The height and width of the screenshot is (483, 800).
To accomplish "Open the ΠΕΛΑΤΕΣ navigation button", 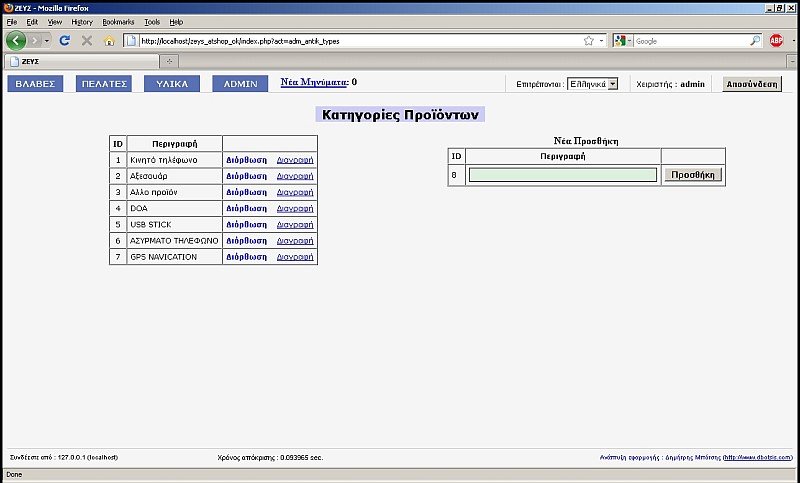I will [104, 84].
